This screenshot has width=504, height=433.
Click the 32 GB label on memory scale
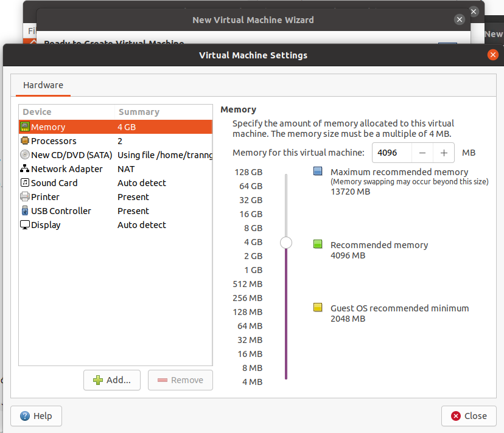pos(251,200)
